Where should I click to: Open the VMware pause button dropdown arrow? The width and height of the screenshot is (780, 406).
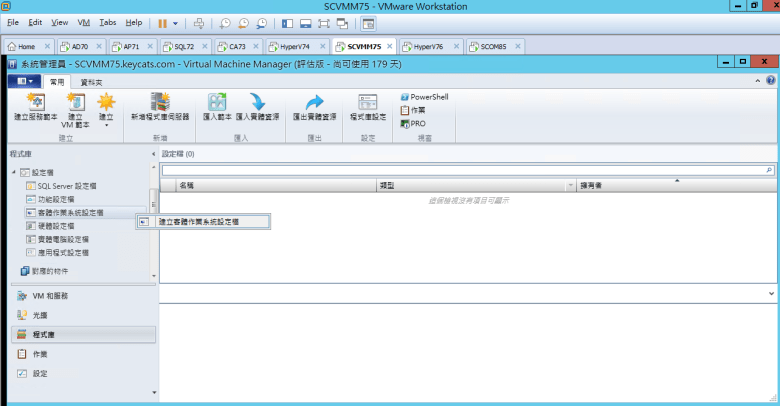[x=177, y=22]
